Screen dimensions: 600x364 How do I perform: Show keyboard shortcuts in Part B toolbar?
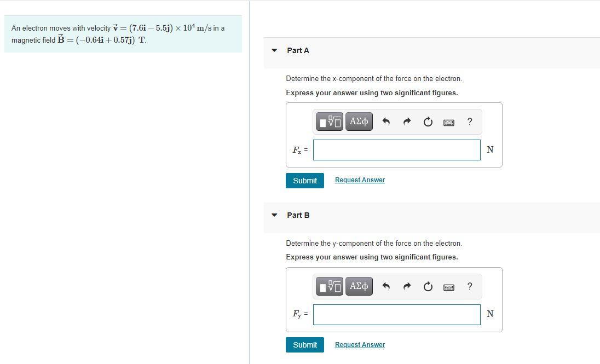click(449, 287)
